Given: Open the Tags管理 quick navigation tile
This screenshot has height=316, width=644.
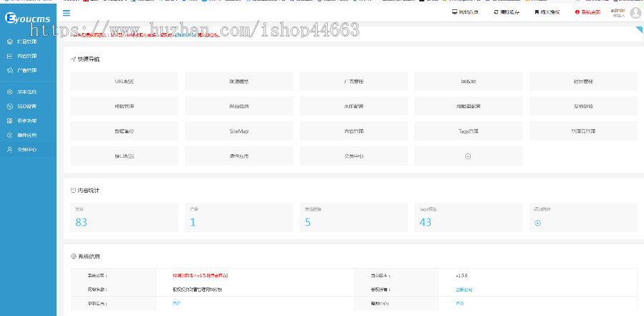Looking at the screenshot, I should 468,131.
